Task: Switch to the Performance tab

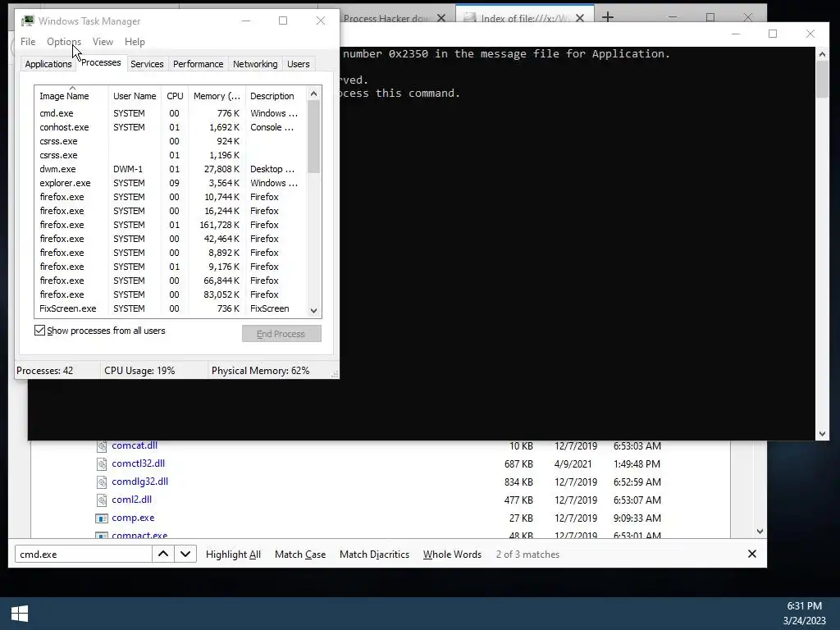Action: click(198, 64)
